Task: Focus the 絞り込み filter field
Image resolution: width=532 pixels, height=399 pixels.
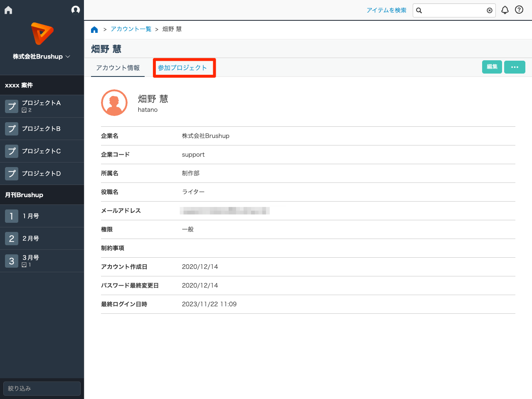Action: tap(42, 389)
